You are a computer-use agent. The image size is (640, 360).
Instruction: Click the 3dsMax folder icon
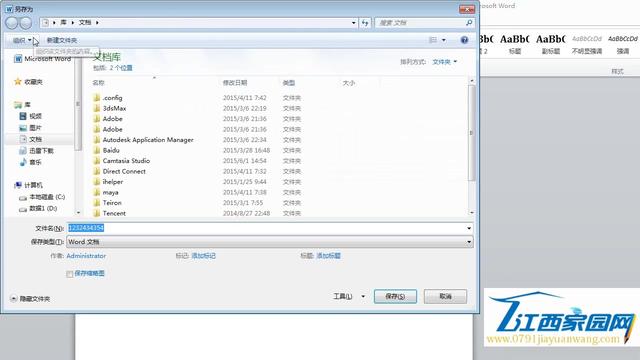coord(97,108)
